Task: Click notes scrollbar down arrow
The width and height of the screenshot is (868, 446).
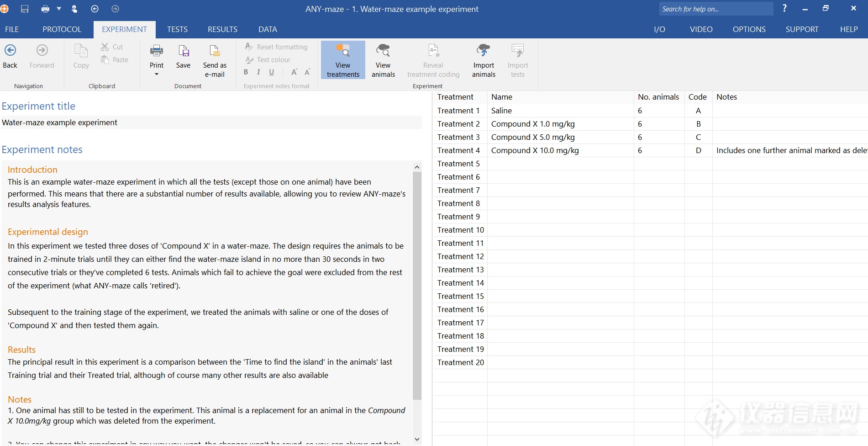Action: point(417,439)
